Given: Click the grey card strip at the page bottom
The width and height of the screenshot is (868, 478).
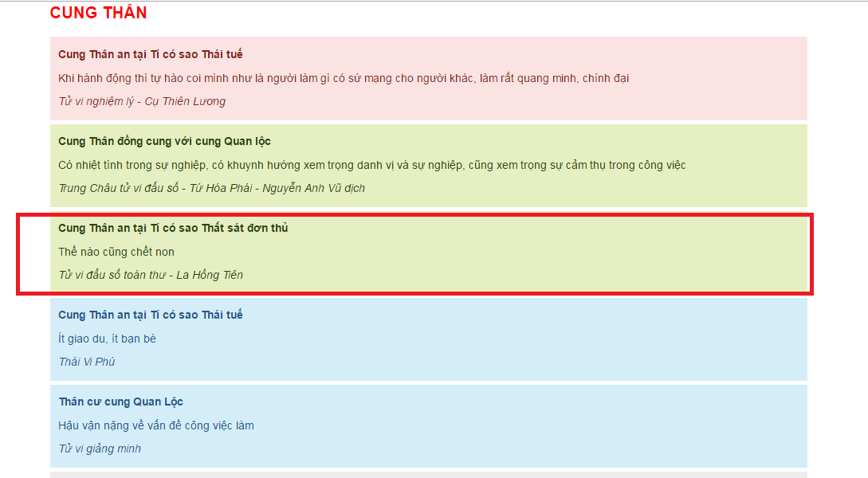Looking at the screenshot, I should point(428,475).
